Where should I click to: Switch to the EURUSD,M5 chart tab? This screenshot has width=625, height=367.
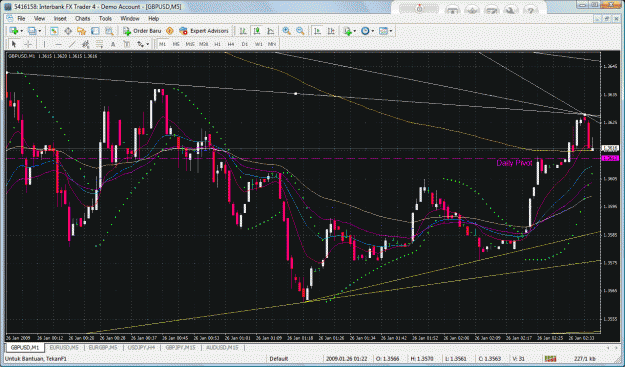click(64, 348)
